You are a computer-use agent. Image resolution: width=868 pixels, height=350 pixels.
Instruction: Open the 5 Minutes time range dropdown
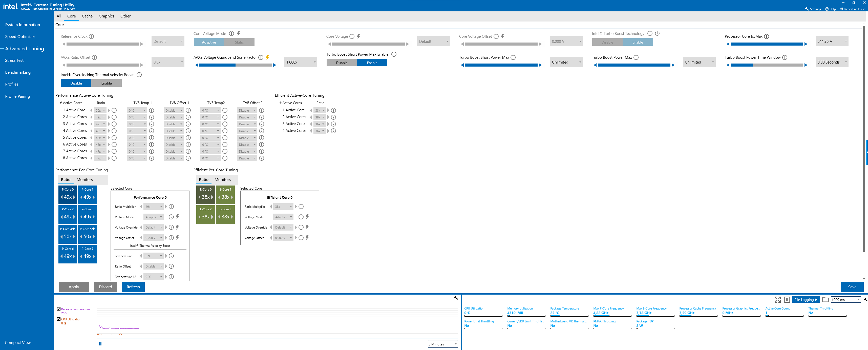coord(442,344)
